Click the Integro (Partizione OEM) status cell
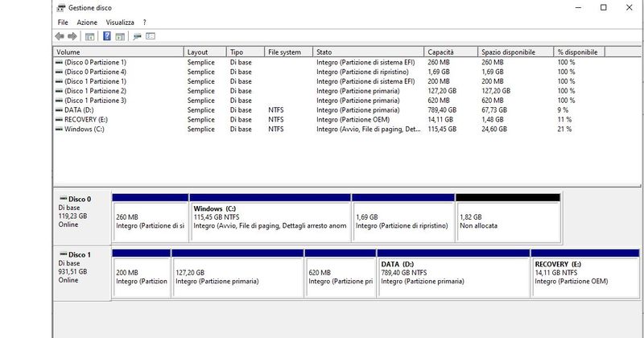The image size is (644, 338). tap(353, 120)
